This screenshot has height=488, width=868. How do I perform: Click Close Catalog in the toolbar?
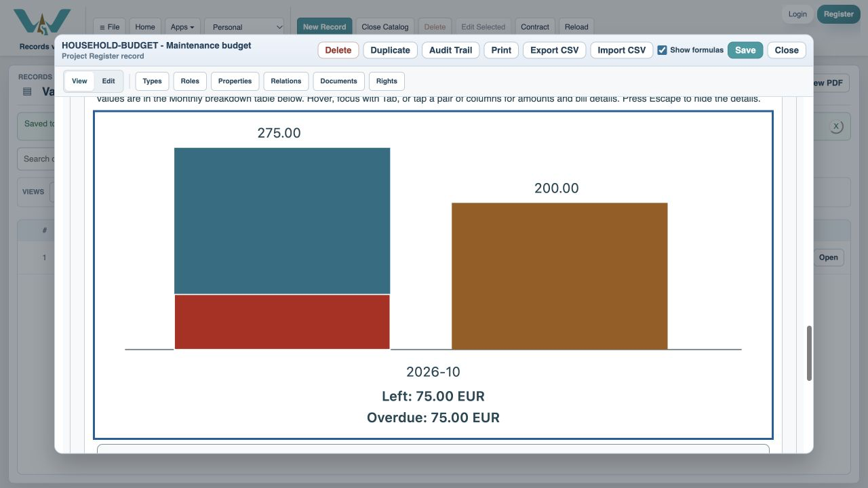coord(385,27)
